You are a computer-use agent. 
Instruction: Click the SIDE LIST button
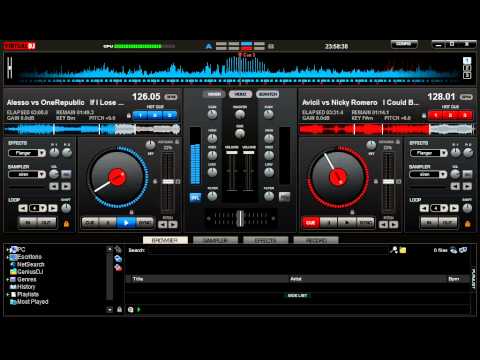pyautogui.click(x=297, y=295)
